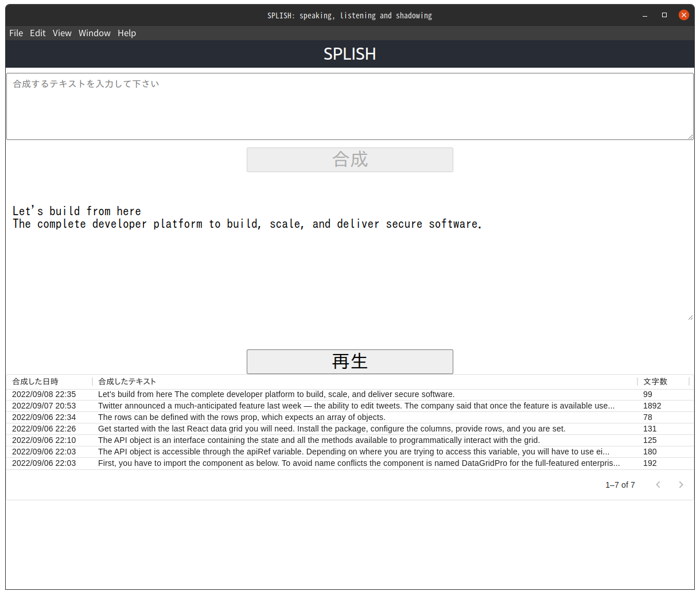Select the "Twitter announced" row text
The height and width of the screenshot is (595, 700).
pos(356,406)
